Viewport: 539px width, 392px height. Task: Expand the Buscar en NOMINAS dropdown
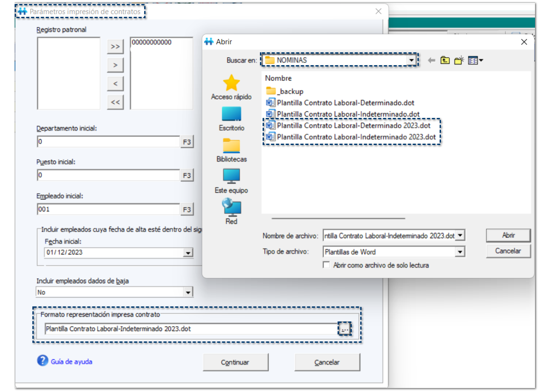[412, 60]
